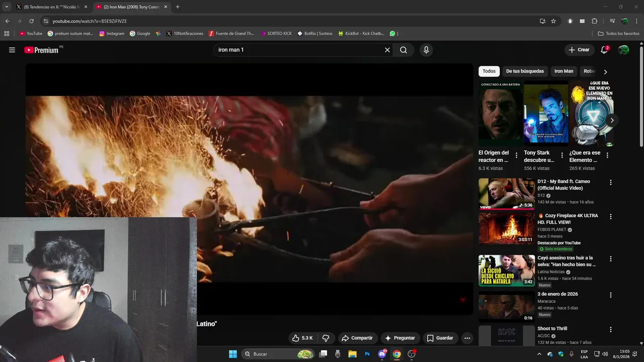
Task: Open options for Cozy Fireplace video
Action: click(611, 217)
